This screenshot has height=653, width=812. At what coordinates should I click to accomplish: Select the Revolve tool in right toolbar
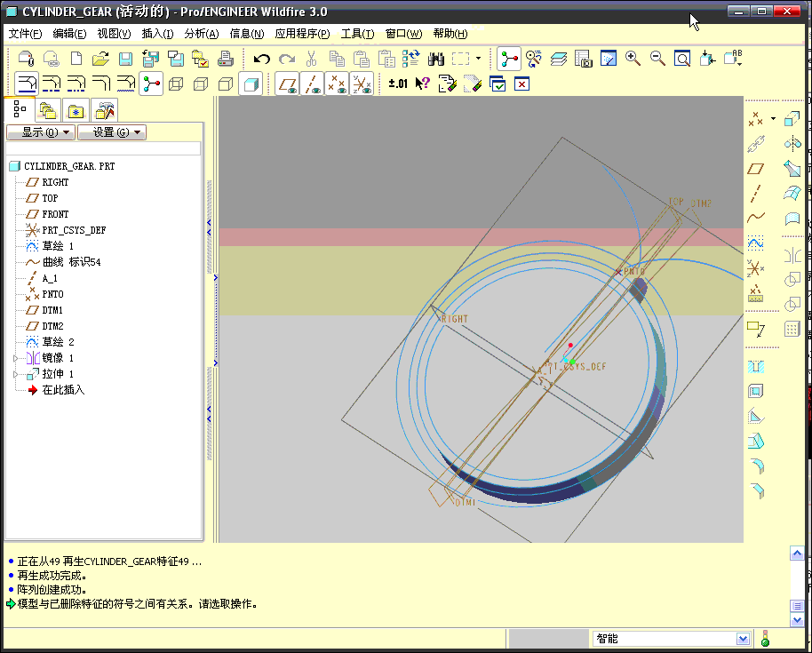click(x=792, y=143)
